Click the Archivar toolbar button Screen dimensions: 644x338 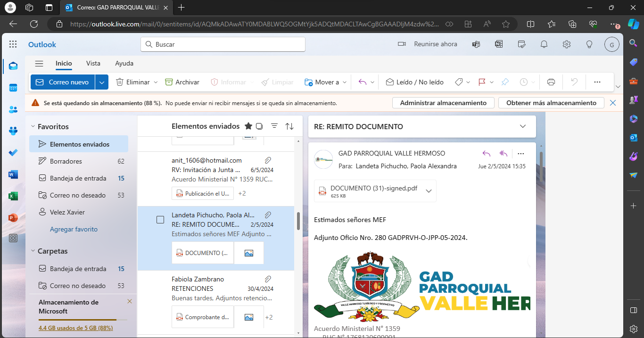click(x=182, y=82)
